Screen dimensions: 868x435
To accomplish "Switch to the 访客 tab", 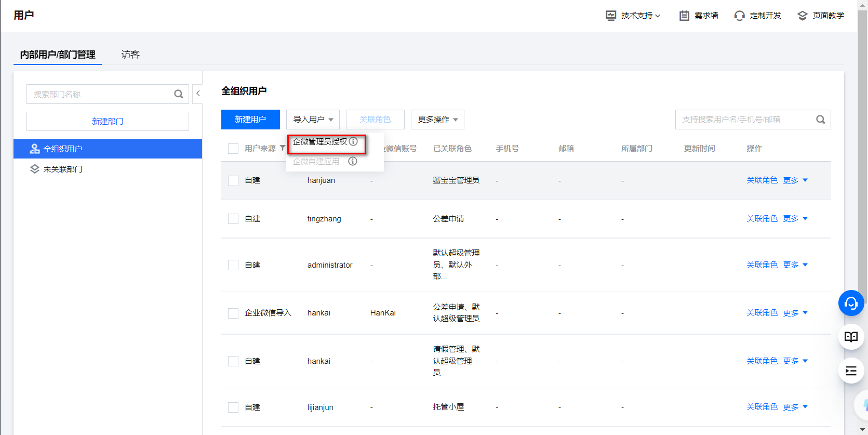I will pyautogui.click(x=130, y=55).
